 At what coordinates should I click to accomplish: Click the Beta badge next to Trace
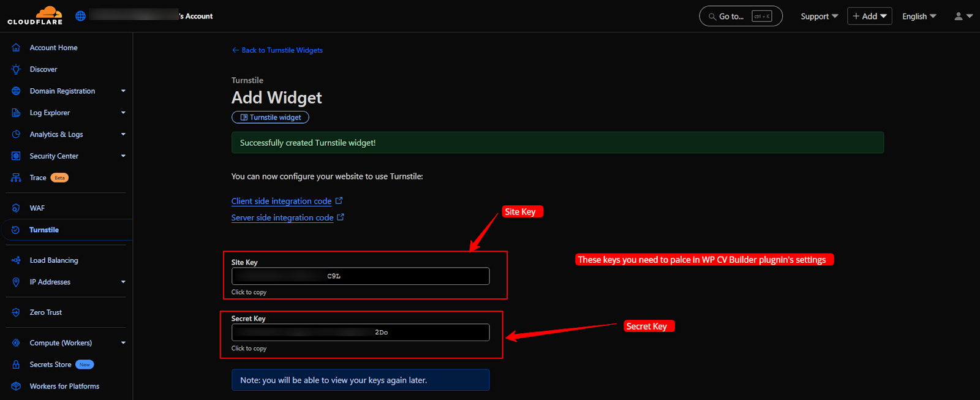point(59,178)
